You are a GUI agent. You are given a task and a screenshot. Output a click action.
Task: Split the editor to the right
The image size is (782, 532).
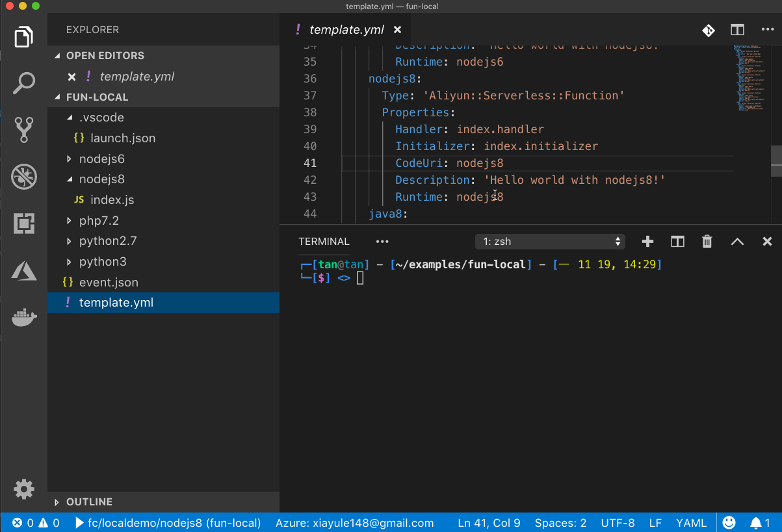tap(737, 30)
